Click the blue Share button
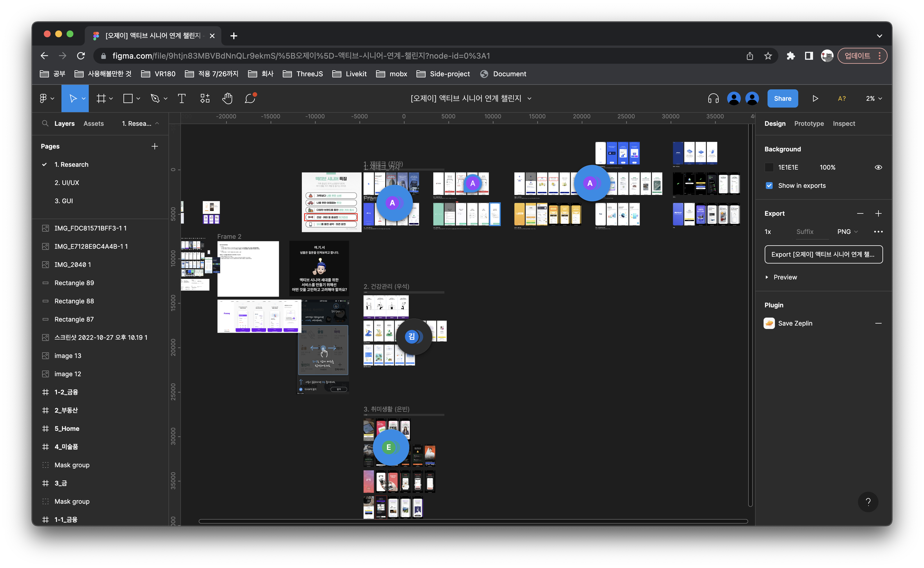 782,98
